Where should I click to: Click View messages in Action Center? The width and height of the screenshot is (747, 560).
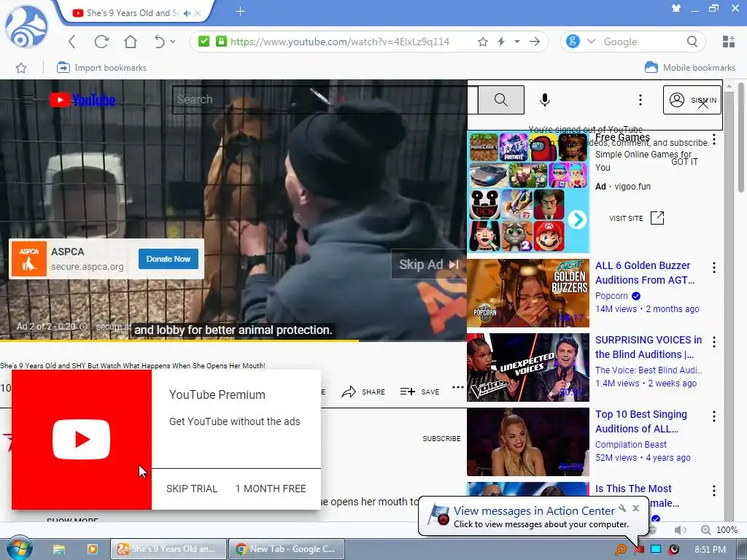(534, 511)
